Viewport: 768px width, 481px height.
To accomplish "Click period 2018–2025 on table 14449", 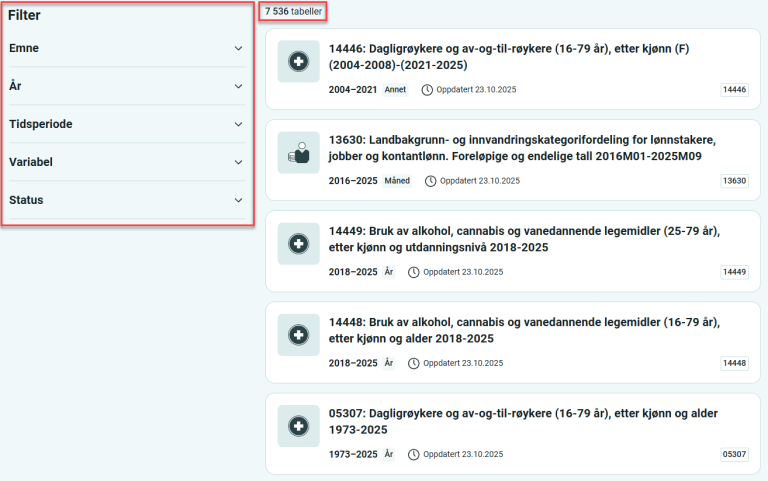I will (x=353, y=272).
